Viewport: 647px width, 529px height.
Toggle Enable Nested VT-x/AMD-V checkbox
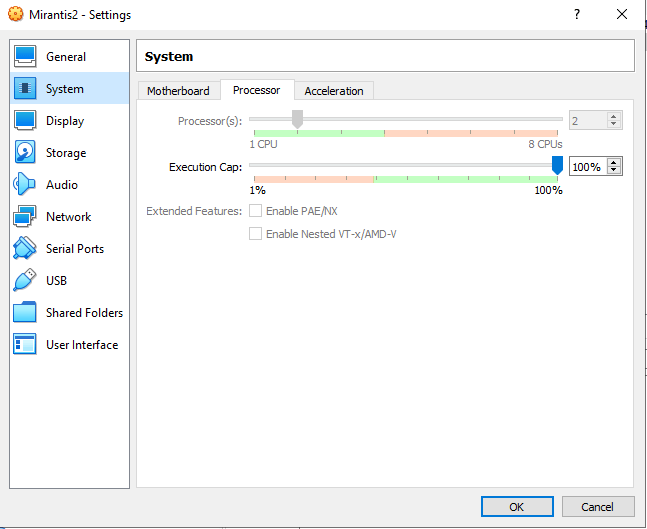pos(256,234)
